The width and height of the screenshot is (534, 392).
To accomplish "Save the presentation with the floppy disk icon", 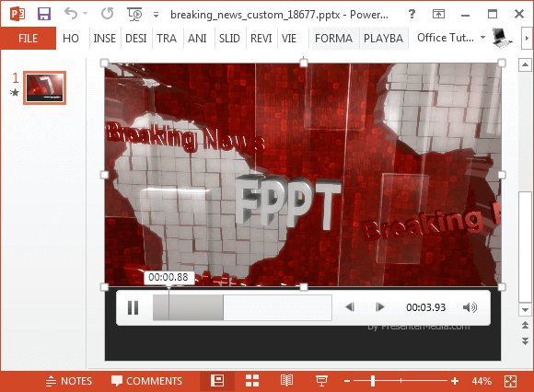I will pyautogui.click(x=44, y=14).
